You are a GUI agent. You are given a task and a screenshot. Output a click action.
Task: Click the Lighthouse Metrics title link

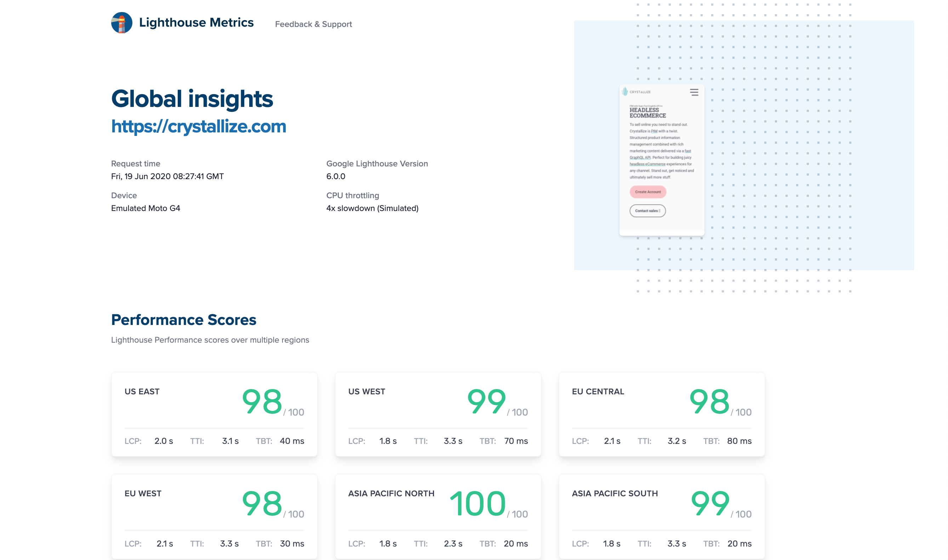pyautogui.click(x=196, y=23)
